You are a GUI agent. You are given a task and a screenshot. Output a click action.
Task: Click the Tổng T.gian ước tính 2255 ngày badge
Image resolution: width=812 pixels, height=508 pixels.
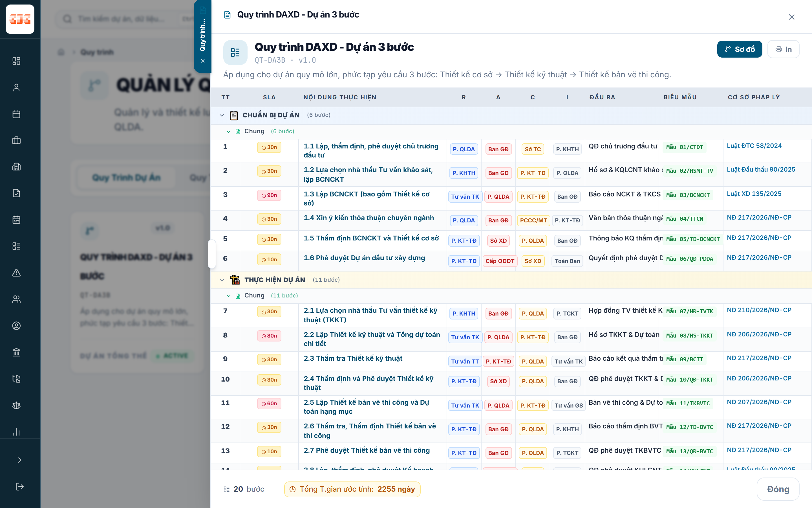(352, 489)
